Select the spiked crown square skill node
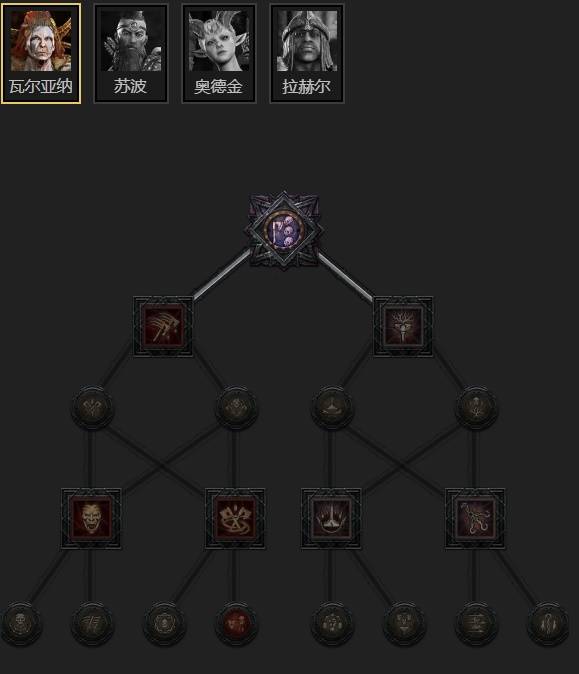579x674 pixels. 331,518
